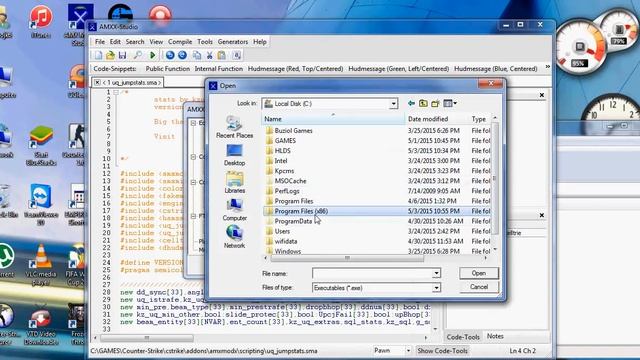Open the Help menu
The height and width of the screenshot is (360, 640).
pos(260,42)
